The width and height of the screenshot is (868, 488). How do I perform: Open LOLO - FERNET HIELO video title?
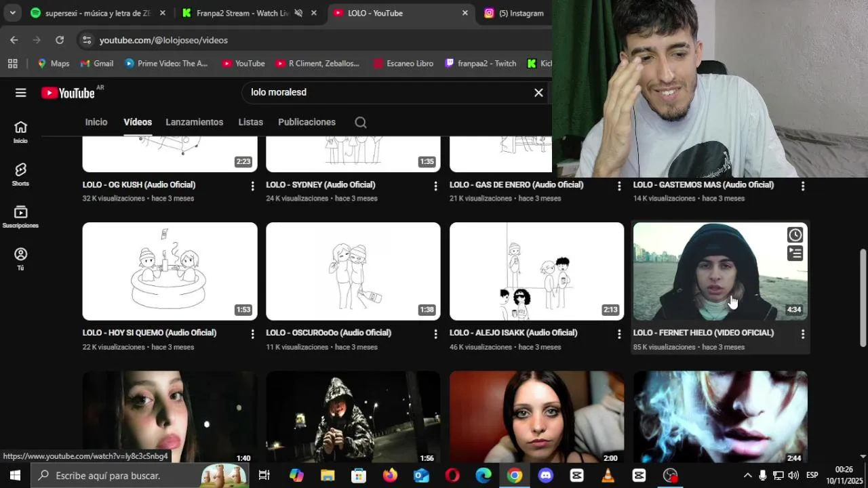click(x=703, y=333)
